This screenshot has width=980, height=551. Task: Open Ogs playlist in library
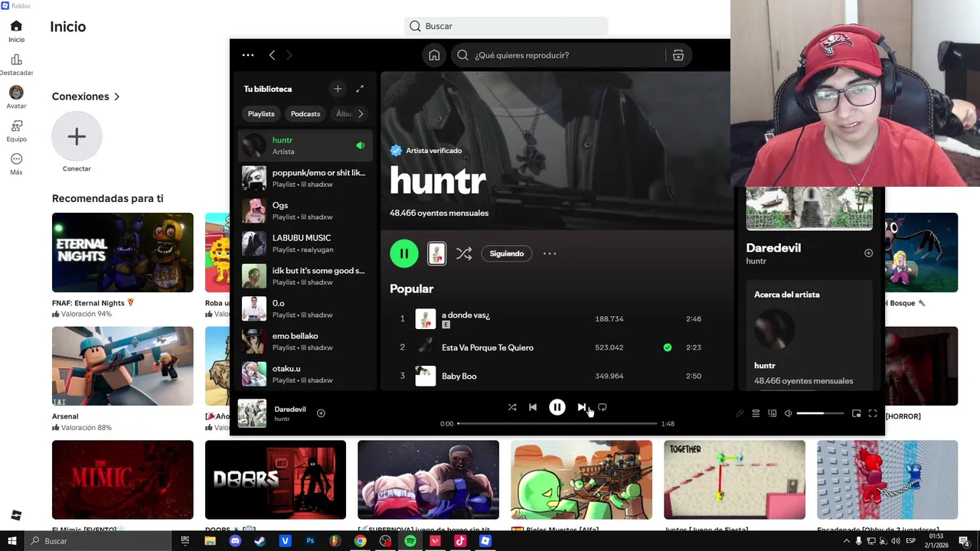pos(305,211)
